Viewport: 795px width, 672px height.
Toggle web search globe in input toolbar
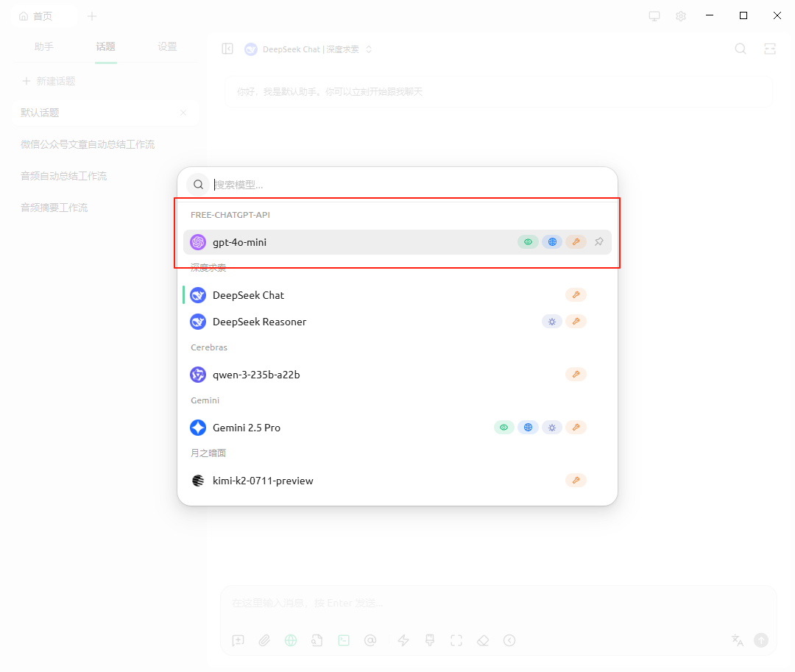coord(291,640)
